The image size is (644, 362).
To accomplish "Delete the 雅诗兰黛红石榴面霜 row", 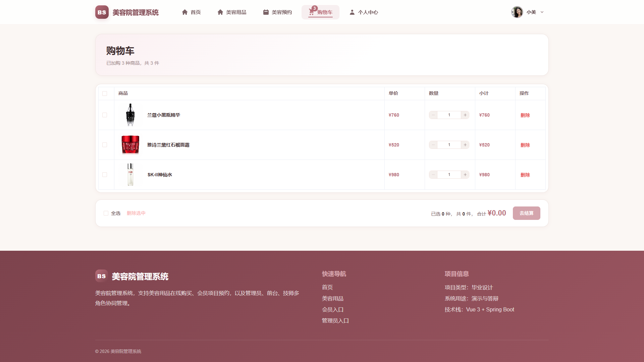I will (x=525, y=145).
